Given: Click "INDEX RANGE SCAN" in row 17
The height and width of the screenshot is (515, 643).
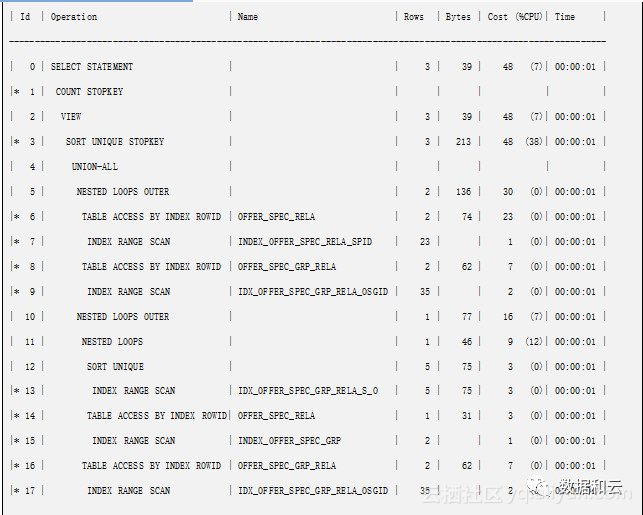Looking at the screenshot, I should pyautogui.click(x=129, y=490).
